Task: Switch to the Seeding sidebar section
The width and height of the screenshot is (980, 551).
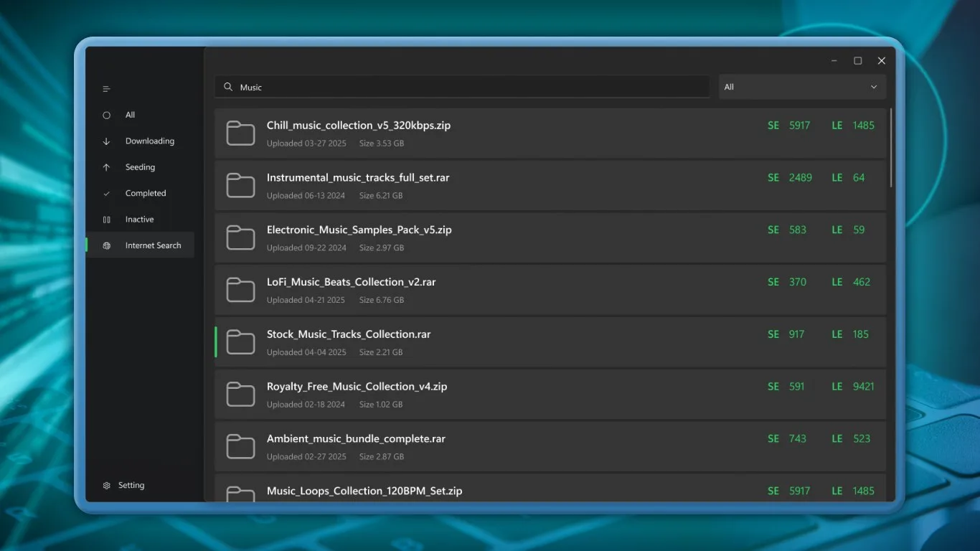Action: (140, 167)
